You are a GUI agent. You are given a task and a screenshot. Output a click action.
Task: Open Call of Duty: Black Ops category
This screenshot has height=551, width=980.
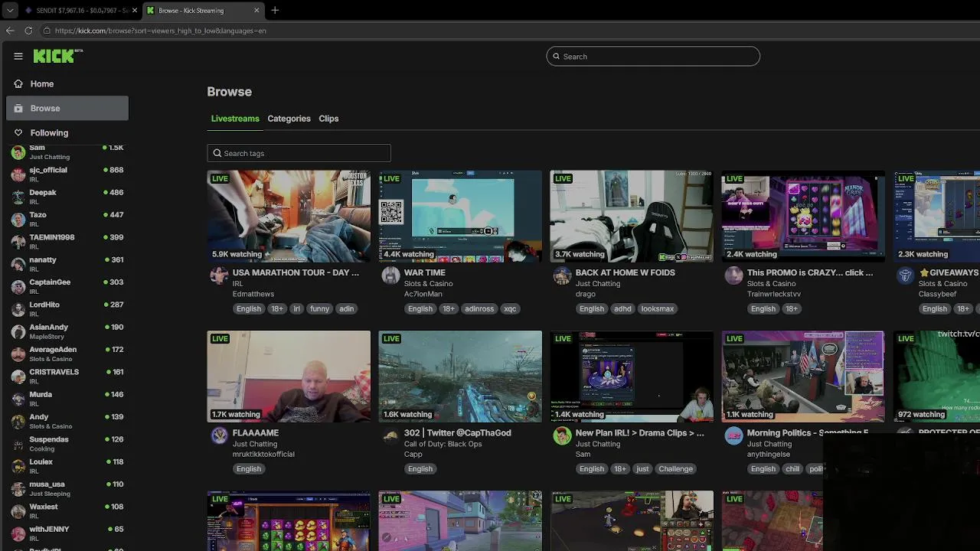point(443,444)
